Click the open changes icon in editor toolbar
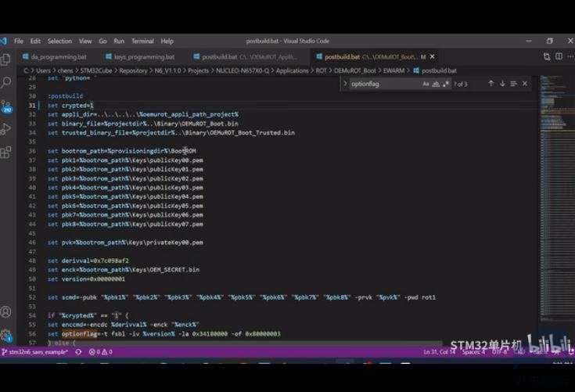The width and height of the screenshot is (575, 392). [546, 57]
